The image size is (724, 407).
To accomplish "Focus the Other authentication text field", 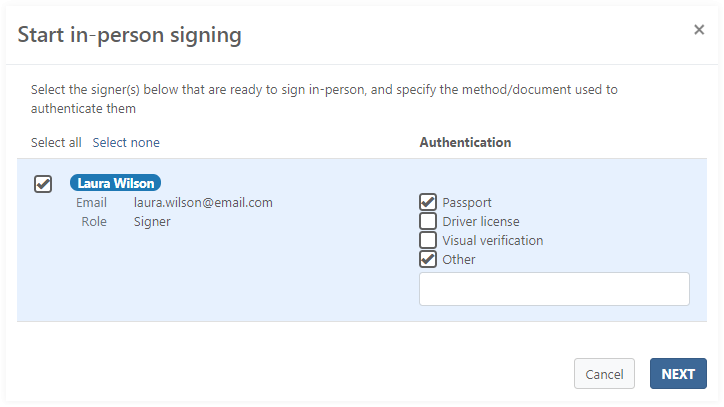I will pos(554,289).
